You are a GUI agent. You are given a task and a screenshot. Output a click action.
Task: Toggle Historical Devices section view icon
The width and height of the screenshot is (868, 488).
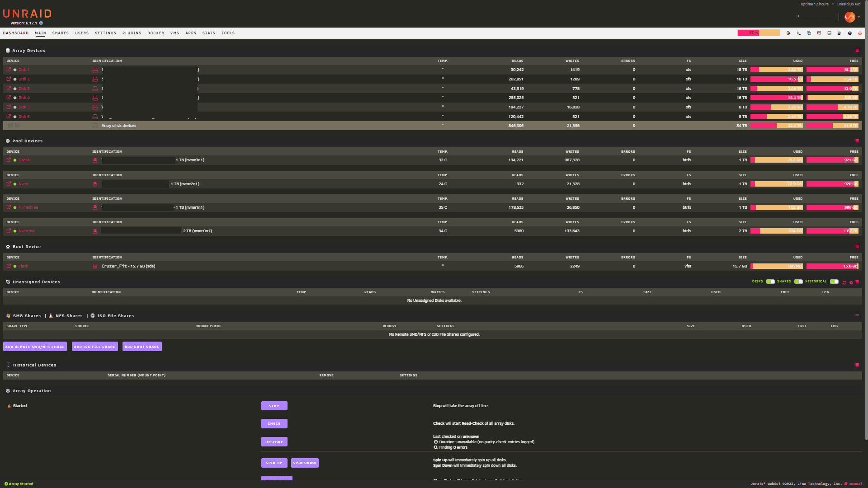point(857,365)
